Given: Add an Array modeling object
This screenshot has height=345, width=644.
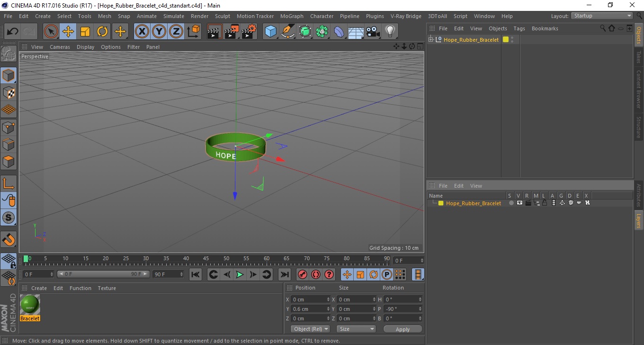Looking at the screenshot, I should click(x=322, y=32).
